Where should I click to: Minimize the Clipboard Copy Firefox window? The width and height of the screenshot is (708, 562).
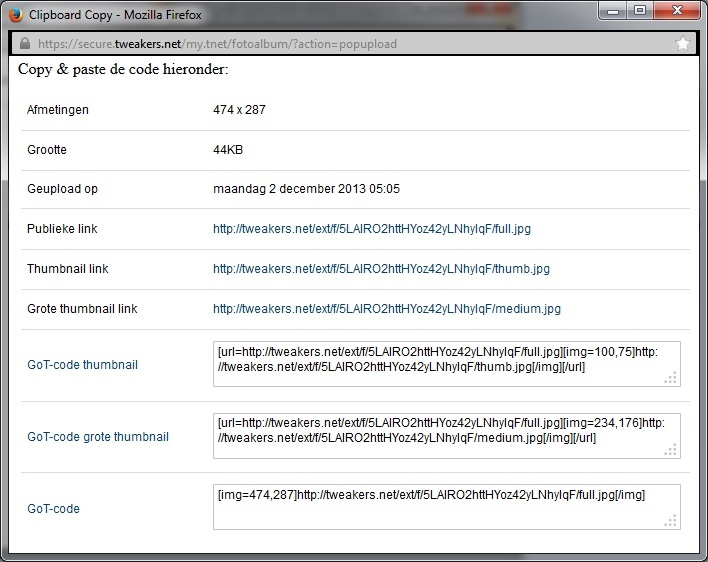613,11
